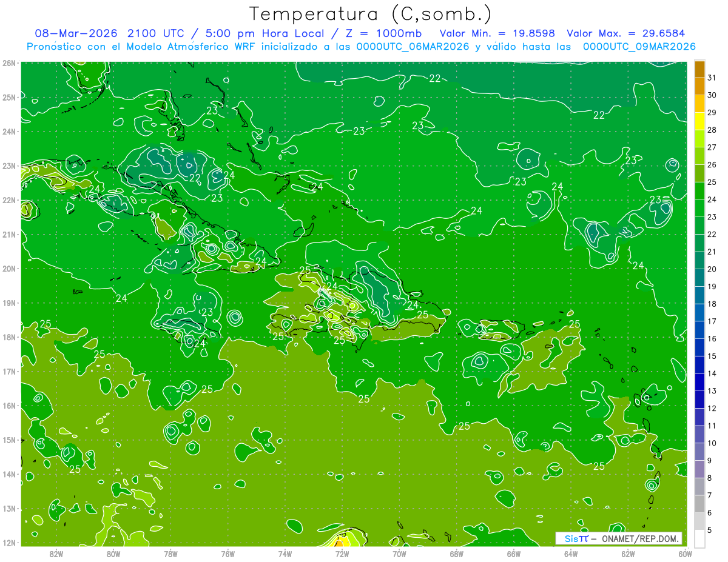Image resolution: width=728 pixels, height=562 pixels.
Task: Click the 68W longitude axis label
Action: pos(457,554)
